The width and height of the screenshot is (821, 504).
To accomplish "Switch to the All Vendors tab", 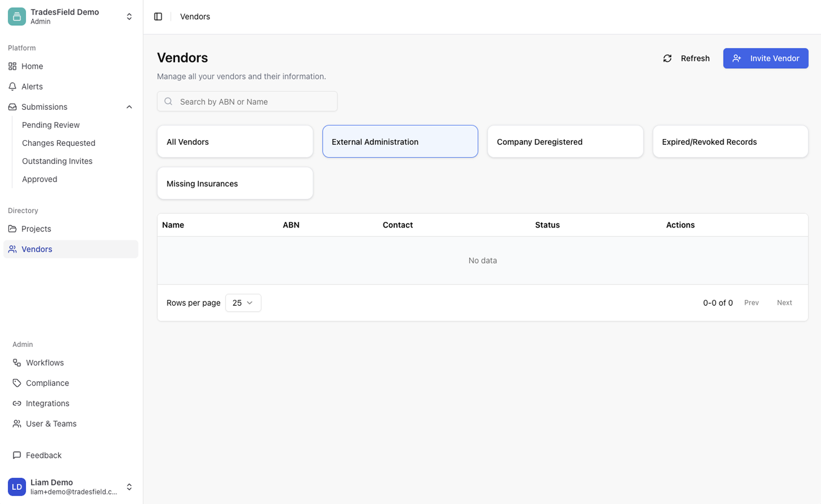I will tap(235, 141).
